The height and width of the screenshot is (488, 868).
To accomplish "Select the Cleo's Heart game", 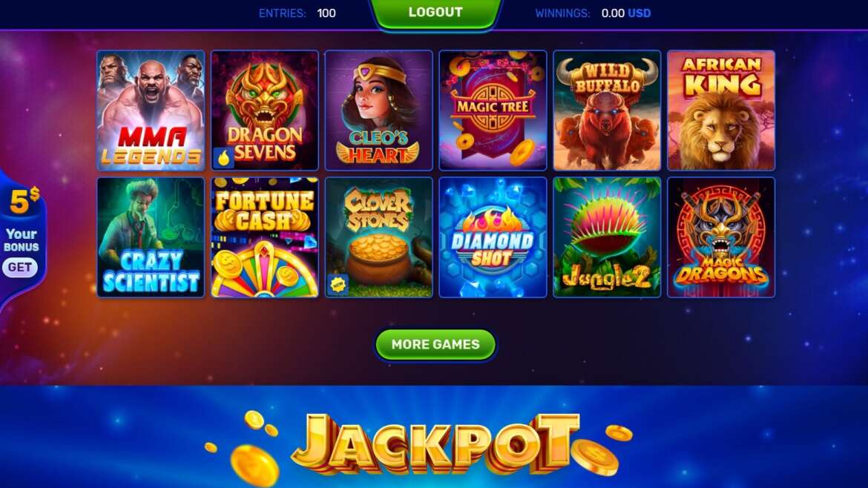I will (x=378, y=110).
